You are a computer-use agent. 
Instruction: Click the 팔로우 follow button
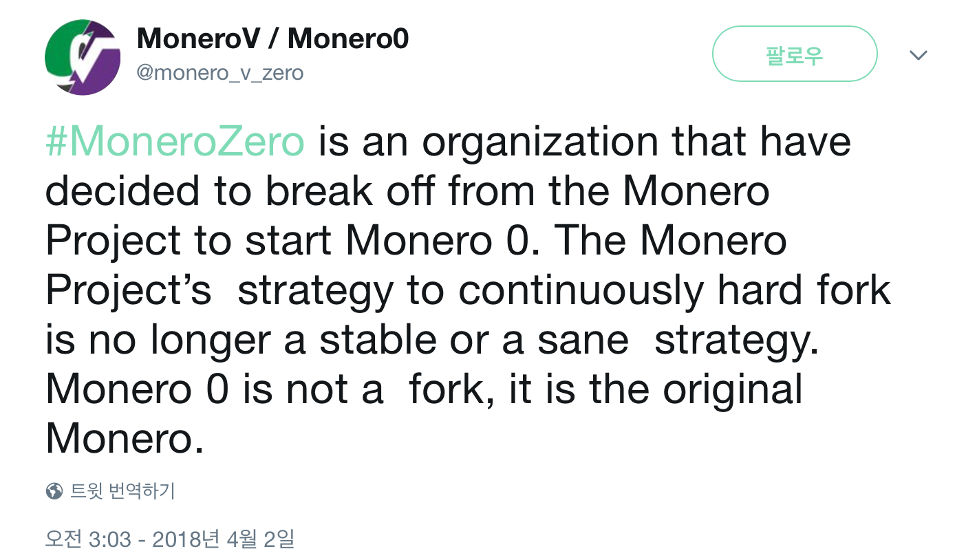point(794,54)
